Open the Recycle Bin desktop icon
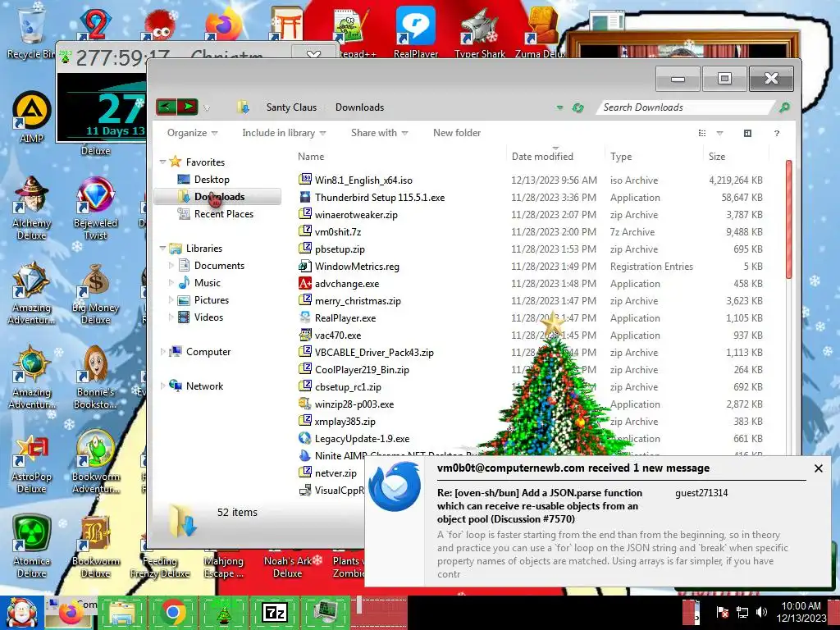840x630 pixels. (30, 32)
